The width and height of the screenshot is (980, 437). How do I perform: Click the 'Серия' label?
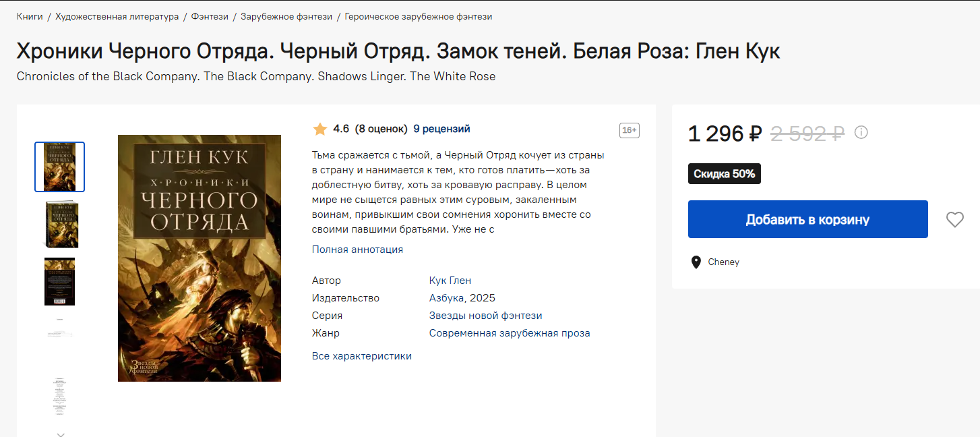click(328, 316)
